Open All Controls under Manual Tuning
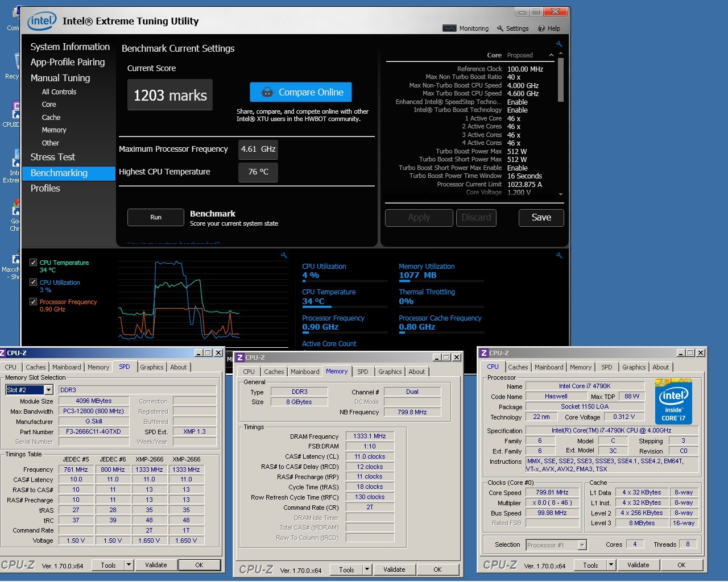The height and width of the screenshot is (582, 728). click(x=59, y=92)
